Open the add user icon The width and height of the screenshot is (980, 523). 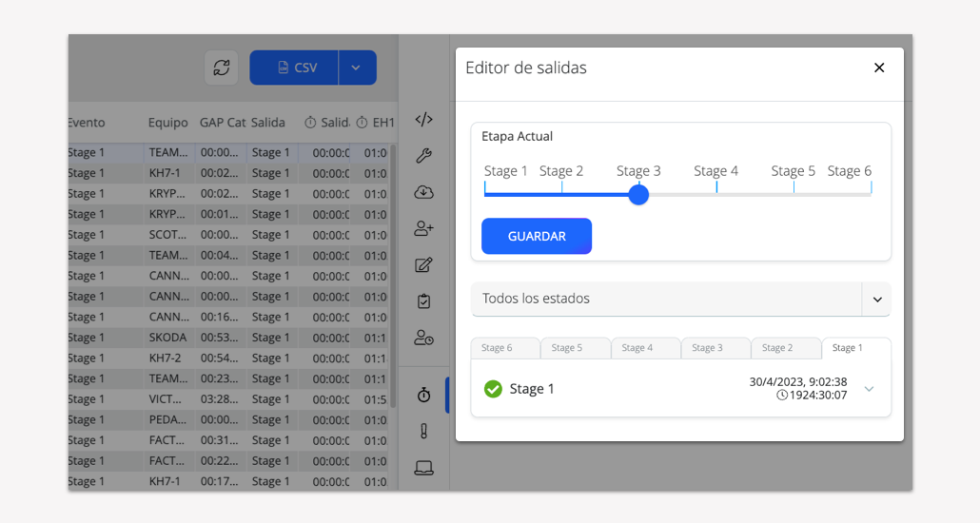(x=424, y=229)
